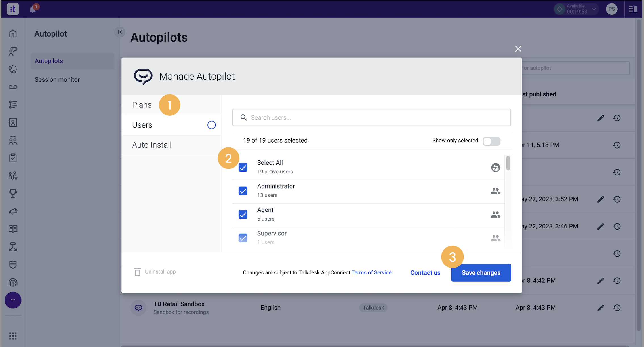Edit the autopilot dated 3:46 PM

(601, 227)
